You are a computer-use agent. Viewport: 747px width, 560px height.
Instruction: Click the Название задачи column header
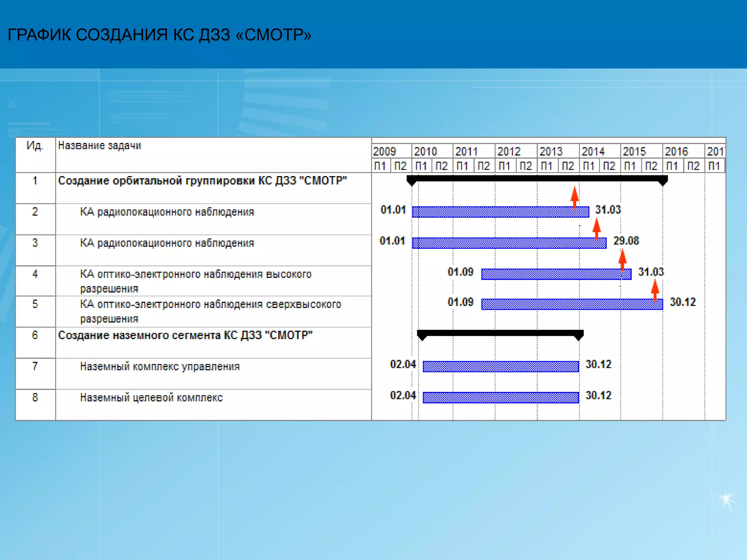click(x=100, y=146)
